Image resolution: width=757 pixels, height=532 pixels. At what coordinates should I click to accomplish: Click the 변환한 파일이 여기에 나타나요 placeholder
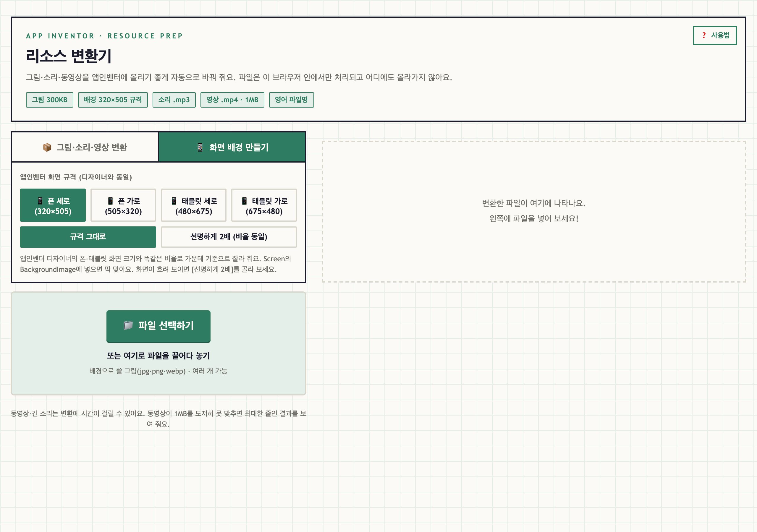coord(534,203)
